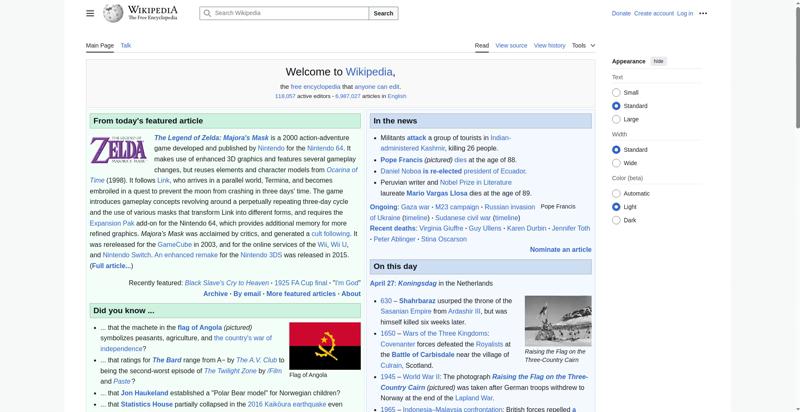Choose Light color mode
Screen dimensions: 800x412
pyautogui.click(x=616, y=207)
